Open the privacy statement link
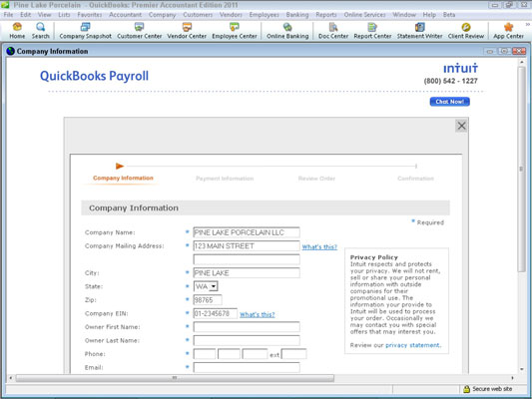 pyautogui.click(x=413, y=345)
